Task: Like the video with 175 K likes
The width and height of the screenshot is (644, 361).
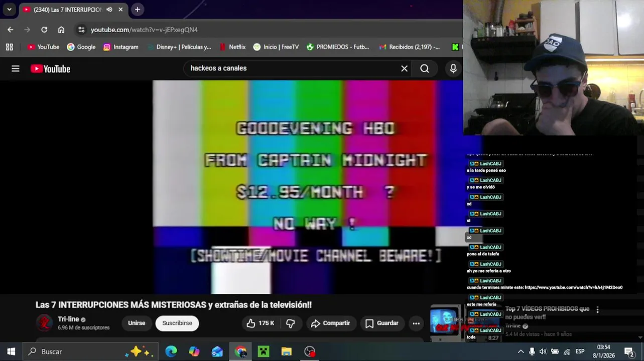Action: pos(260,323)
